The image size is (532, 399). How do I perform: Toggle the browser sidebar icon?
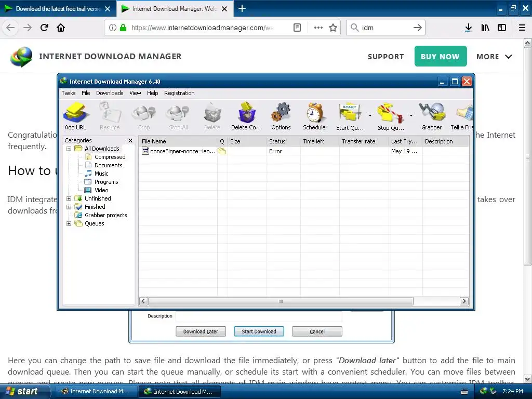click(x=502, y=28)
